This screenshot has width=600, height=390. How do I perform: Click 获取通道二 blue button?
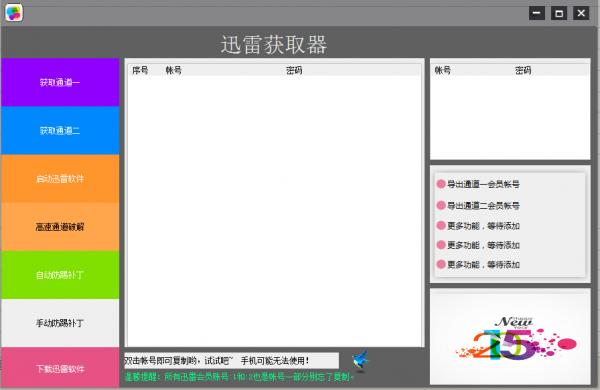click(x=60, y=130)
